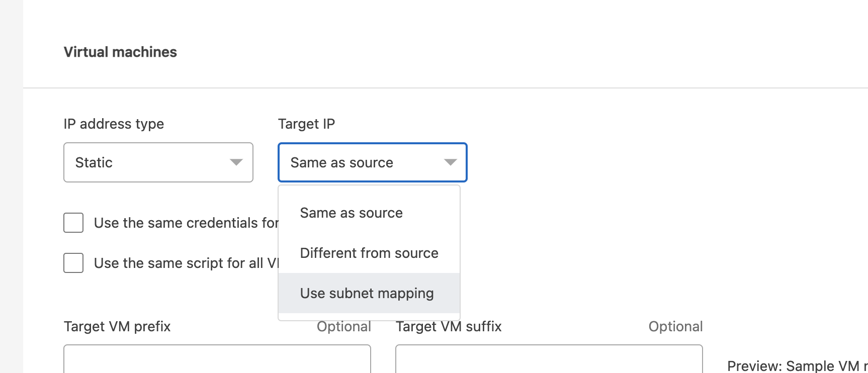The width and height of the screenshot is (868, 373).
Task: Open the IP address type dropdown showing Static
Action: [151, 162]
